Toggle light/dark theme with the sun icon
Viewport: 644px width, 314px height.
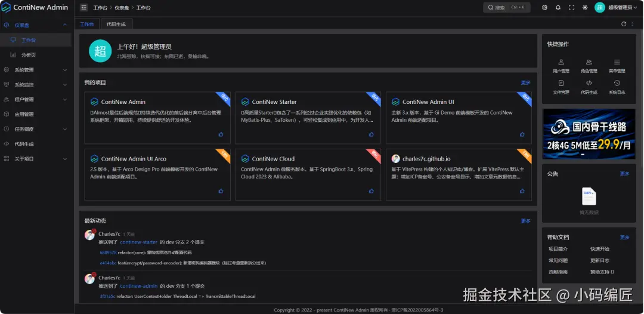585,7
